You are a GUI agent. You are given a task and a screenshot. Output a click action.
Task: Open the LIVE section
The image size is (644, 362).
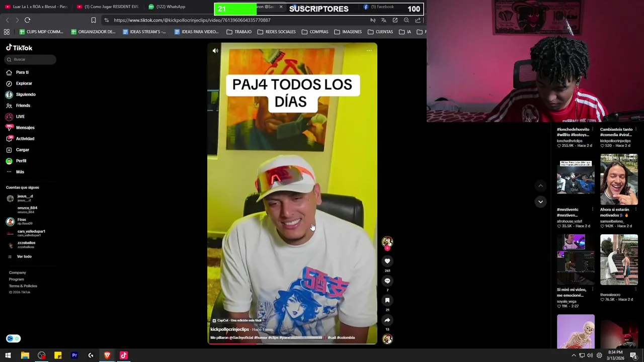coord(15,117)
